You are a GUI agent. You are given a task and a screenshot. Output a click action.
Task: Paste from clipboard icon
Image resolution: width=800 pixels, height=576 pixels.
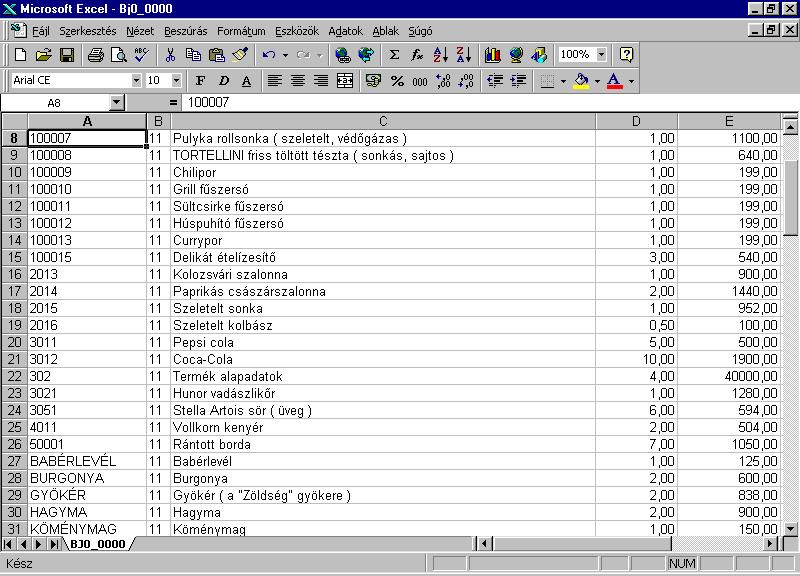217,55
